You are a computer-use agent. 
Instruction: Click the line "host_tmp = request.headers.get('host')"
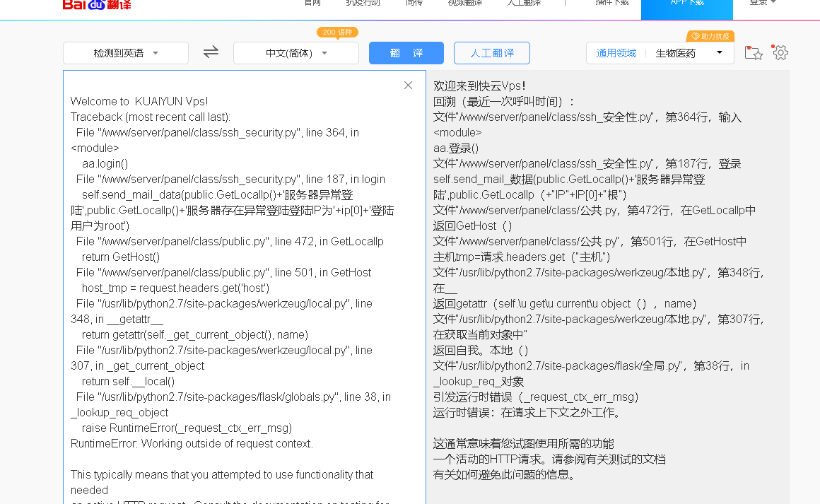[x=176, y=288]
